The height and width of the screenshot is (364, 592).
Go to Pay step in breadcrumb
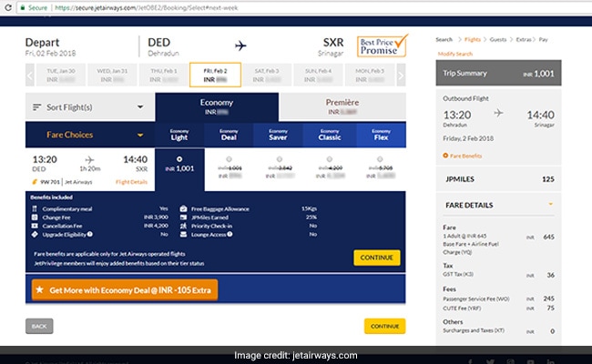point(544,40)
